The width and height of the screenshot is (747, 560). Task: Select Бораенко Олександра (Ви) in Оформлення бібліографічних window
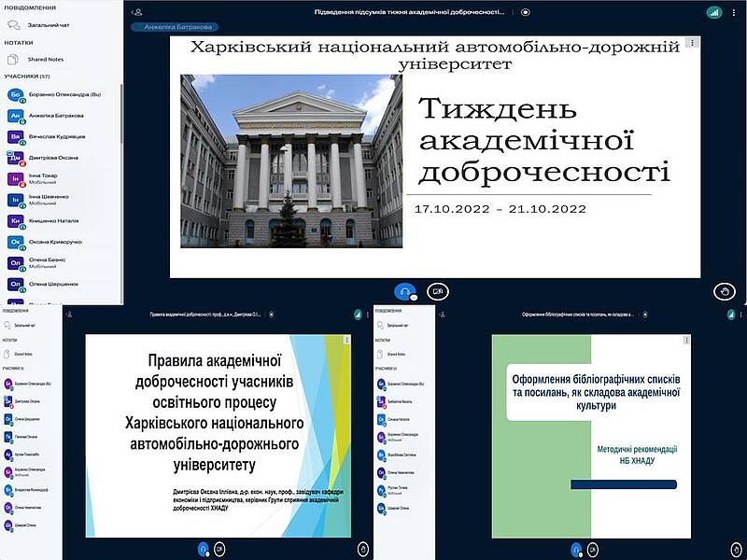click(x=401, y=384)
